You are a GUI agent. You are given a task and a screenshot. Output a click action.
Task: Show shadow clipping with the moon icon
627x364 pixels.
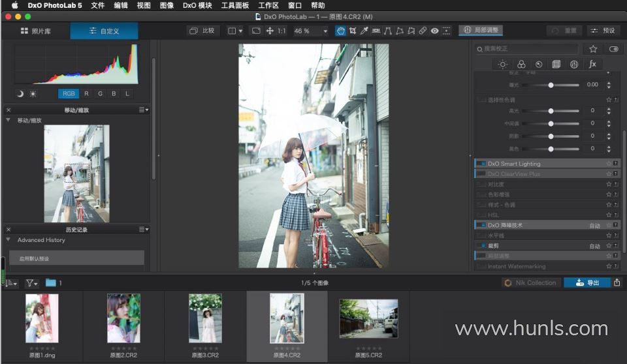[x=20, y=94]
